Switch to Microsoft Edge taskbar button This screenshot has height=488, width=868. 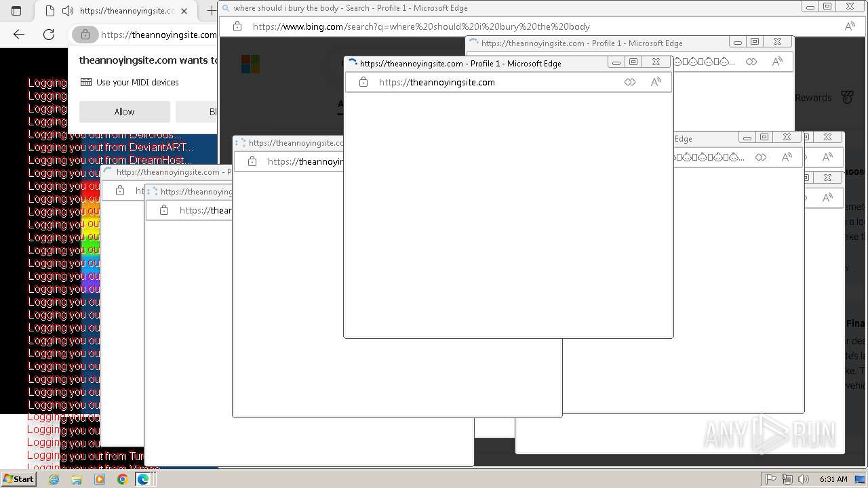point(143,479)
